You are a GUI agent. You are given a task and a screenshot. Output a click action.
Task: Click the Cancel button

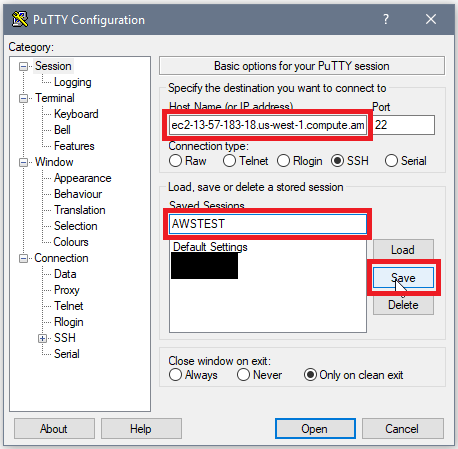[x=402, y=429]
